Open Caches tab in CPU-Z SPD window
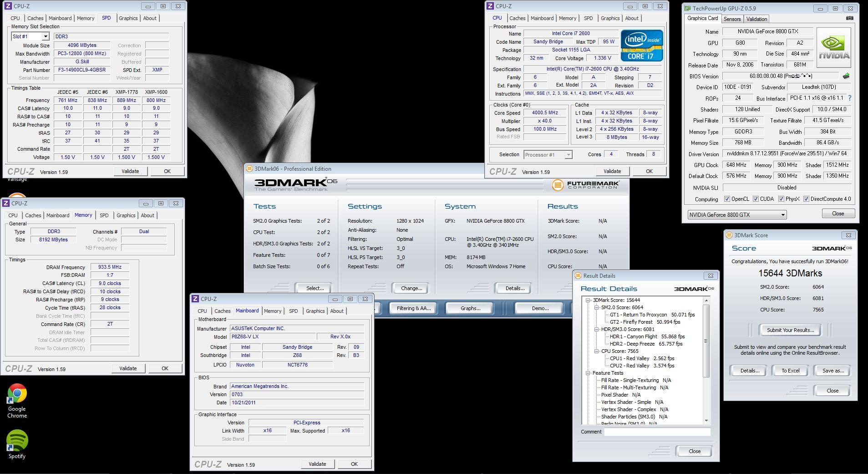This screenshot has width=868, height=474. [x=35, y=18]
